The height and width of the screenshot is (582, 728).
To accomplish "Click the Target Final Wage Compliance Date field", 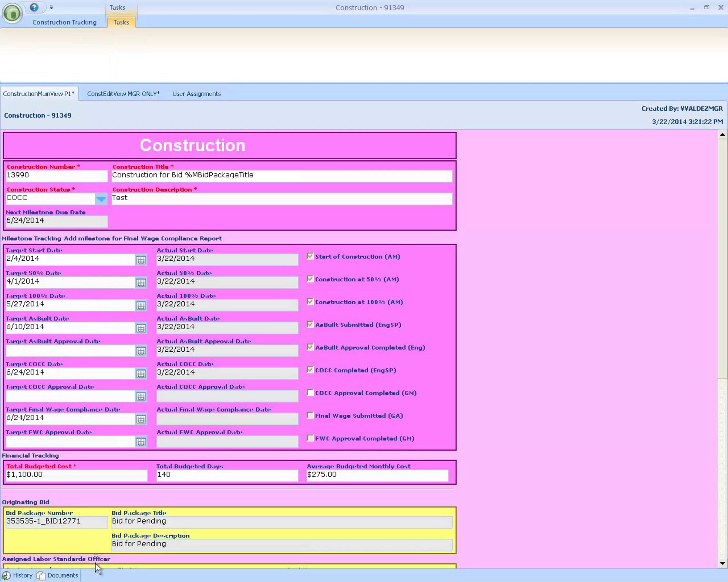I will pyautogui.click(x=70, y=419).
